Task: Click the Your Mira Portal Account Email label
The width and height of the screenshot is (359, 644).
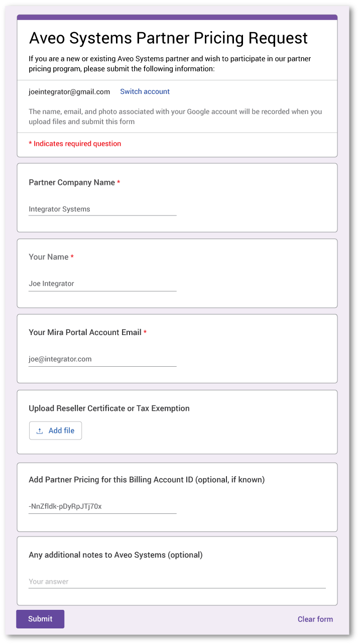Action: (85, 333)
